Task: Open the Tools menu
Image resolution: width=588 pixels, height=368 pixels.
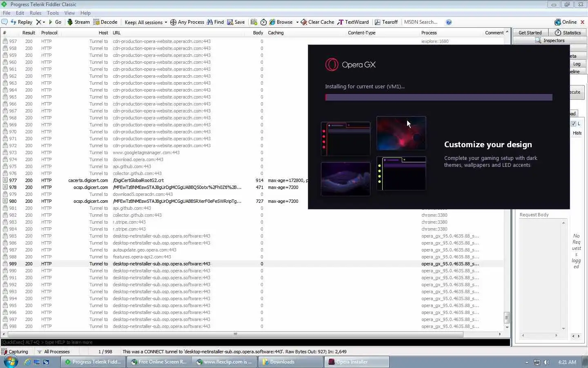Action: [x=53, y=13]
